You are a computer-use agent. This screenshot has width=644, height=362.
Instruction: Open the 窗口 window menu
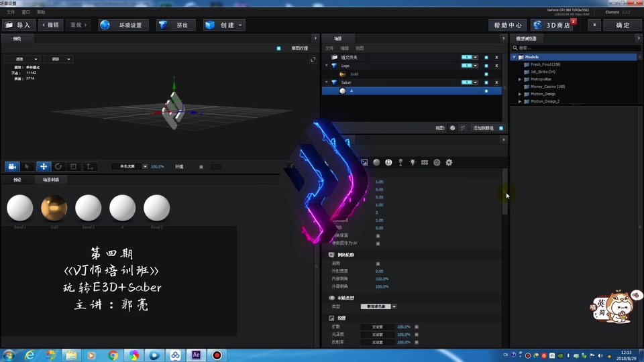click(26, 12)
